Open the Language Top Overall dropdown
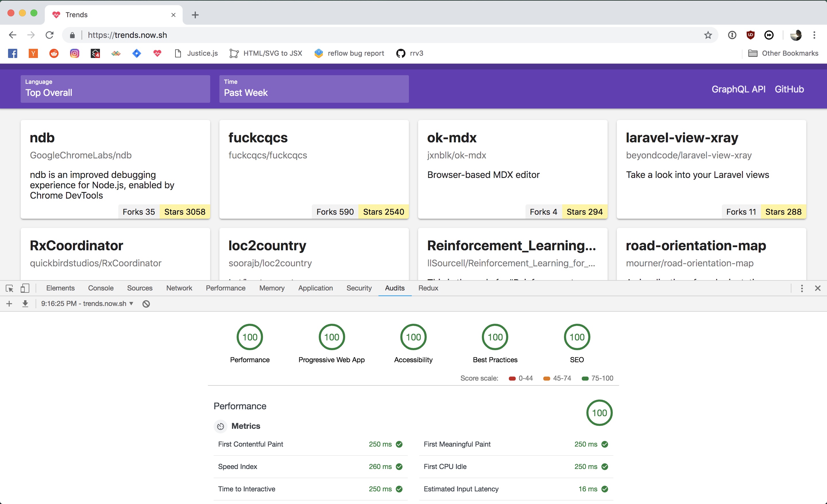The width and height of the screenshot is (827, 504). click(115, 89)
